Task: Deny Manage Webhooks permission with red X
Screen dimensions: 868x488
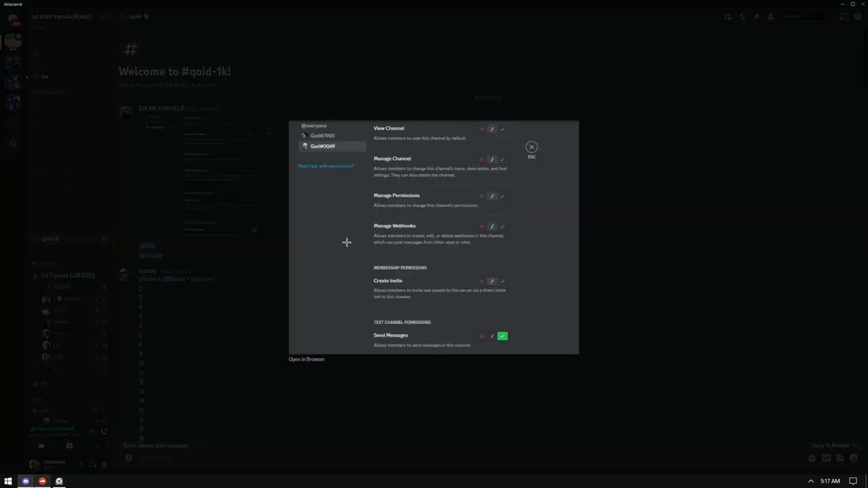Action: (x=482, y=226)
